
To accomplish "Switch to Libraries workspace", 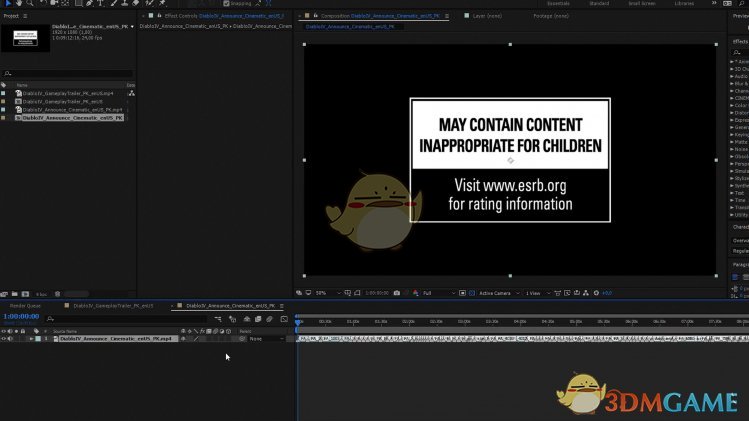I will click(x=684, y=3).
